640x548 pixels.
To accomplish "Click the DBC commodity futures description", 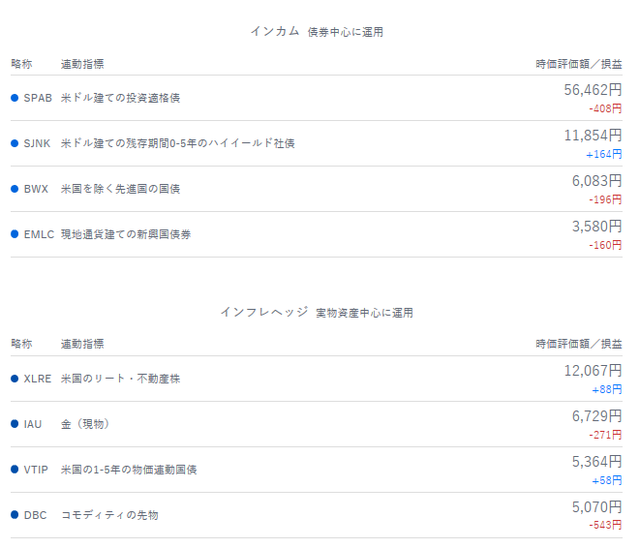I will 109,515.
